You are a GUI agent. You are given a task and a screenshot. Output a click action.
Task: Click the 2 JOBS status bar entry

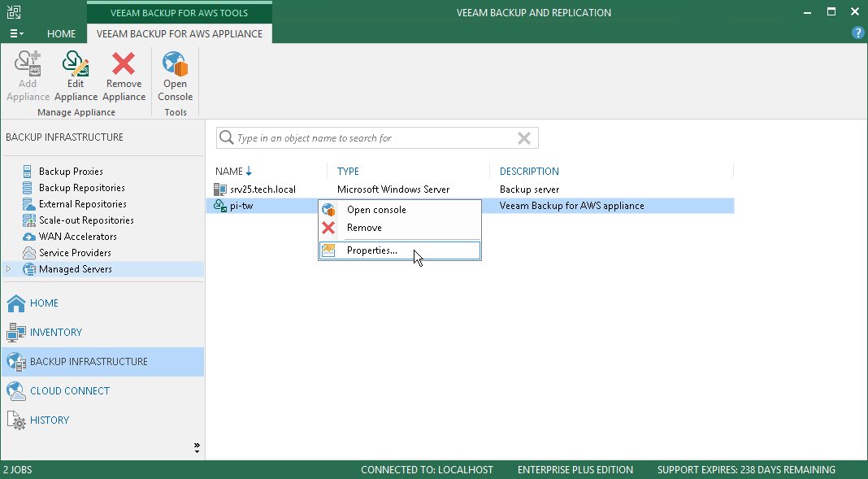tap(18, 470)
